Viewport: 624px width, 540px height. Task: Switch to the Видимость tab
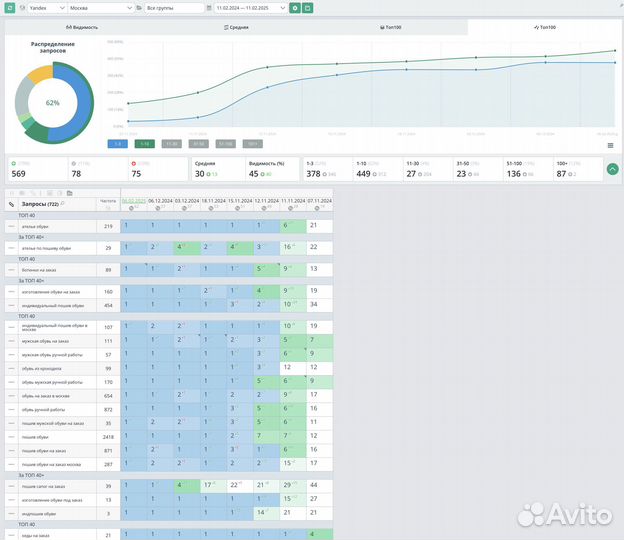point(82,27)
